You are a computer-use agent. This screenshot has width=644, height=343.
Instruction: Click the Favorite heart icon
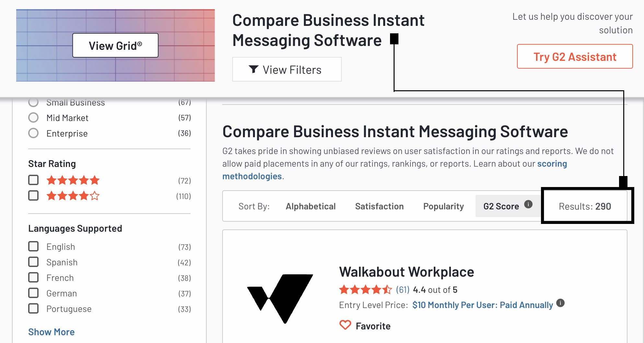click(345, 325)
